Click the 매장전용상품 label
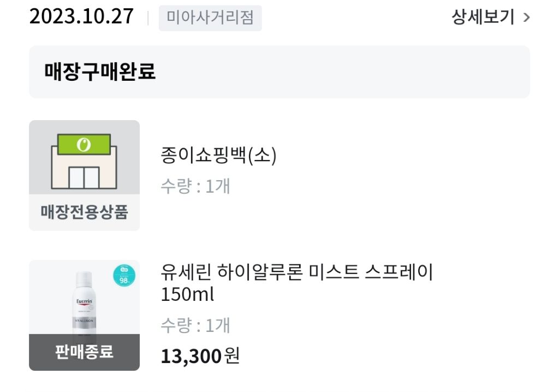Viewport: 559px width, 392px height. coord(84,212)
